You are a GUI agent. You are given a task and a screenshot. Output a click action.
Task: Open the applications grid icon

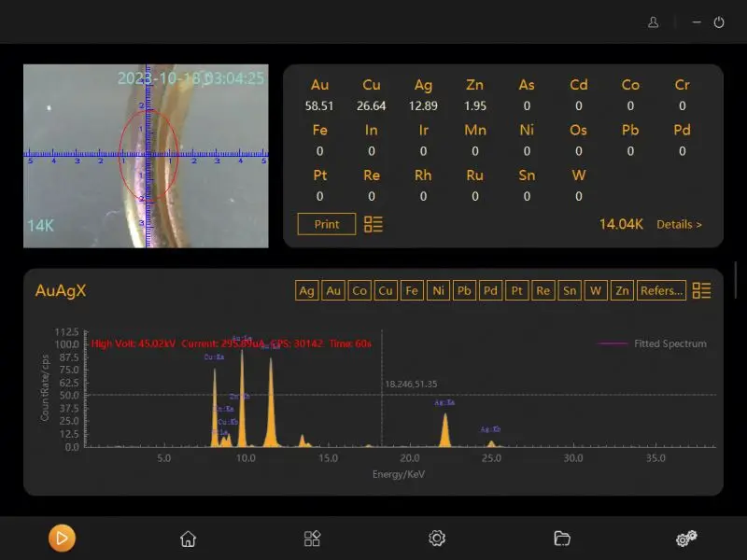312,539
